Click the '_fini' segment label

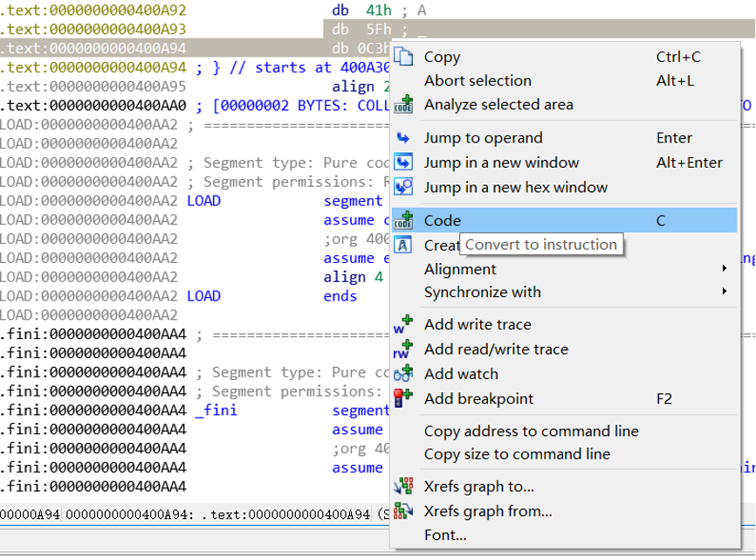pyautogui.click(x=216, y=411)
